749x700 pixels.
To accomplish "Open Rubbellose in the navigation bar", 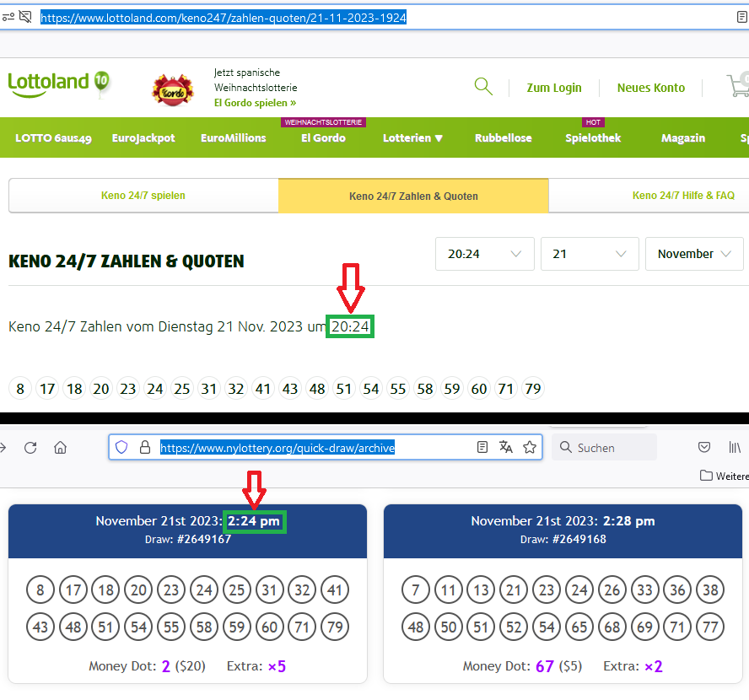I will pyautogui.click(x=503, y=138).
